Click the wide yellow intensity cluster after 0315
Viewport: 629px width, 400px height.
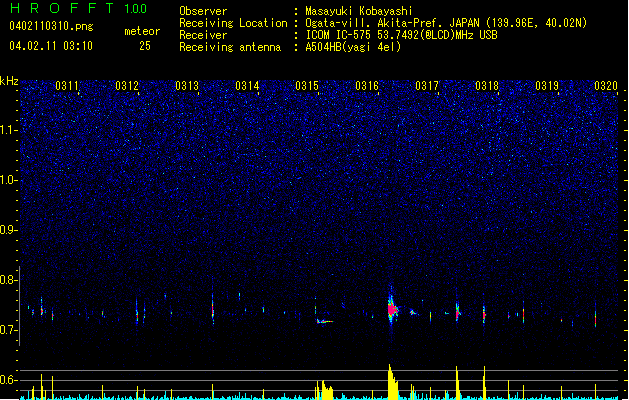[325, 390]
